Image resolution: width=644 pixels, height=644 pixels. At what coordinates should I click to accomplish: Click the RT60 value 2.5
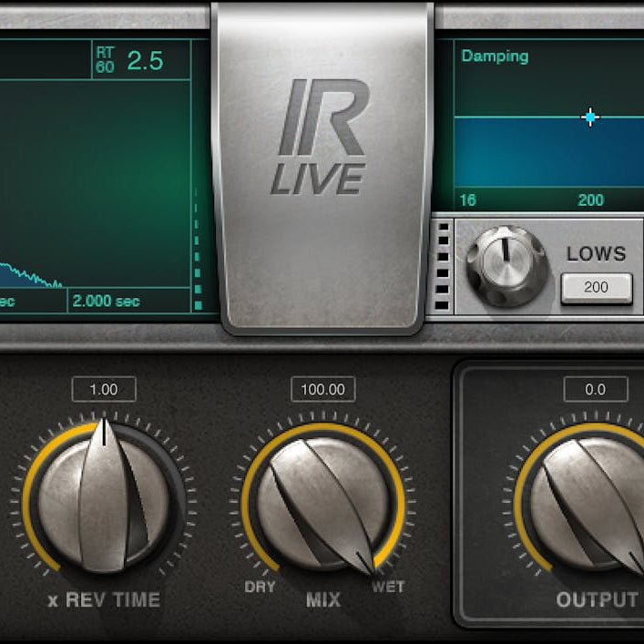(x=146, y=61)
